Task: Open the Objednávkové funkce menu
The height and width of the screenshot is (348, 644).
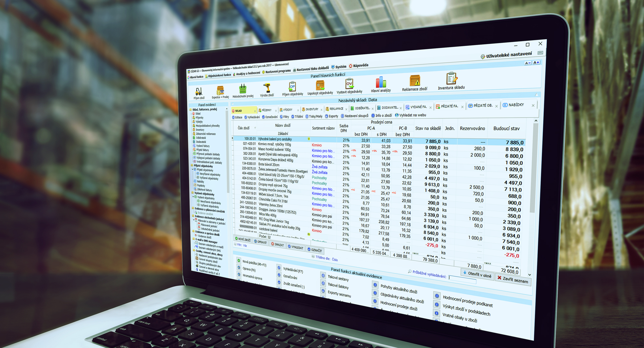Action: click(x=218, y=75)
